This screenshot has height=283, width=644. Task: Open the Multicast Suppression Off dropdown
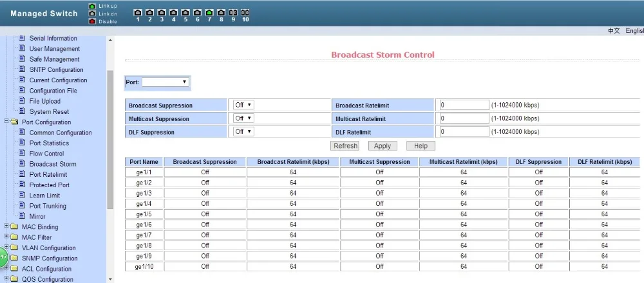[243, 118]
